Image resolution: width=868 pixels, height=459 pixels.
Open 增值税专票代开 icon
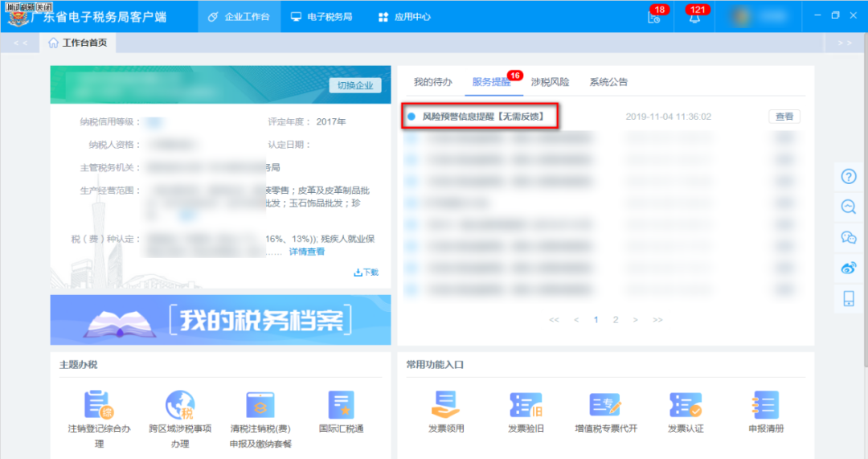[x=606, y=404]
